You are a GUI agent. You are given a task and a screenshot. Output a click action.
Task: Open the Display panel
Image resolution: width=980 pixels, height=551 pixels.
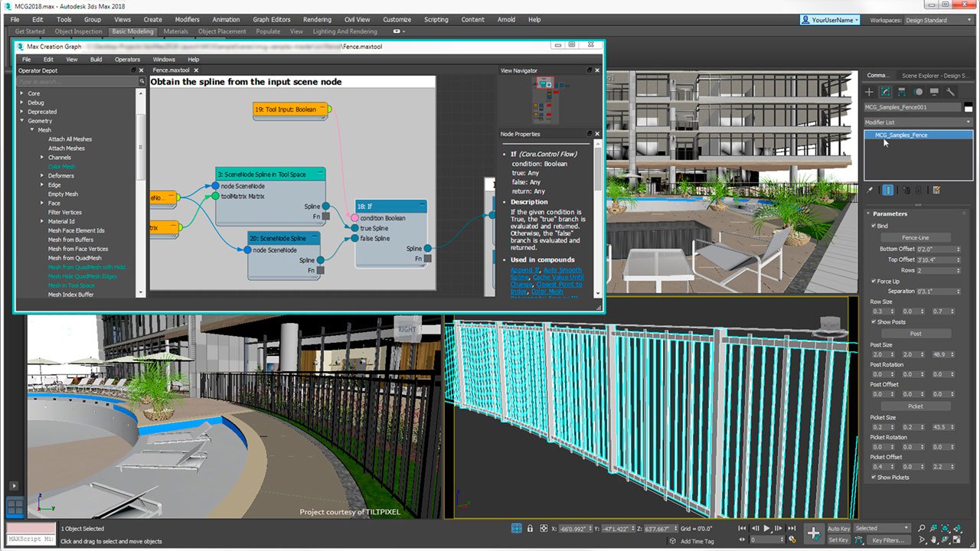(x=934, y=91)
